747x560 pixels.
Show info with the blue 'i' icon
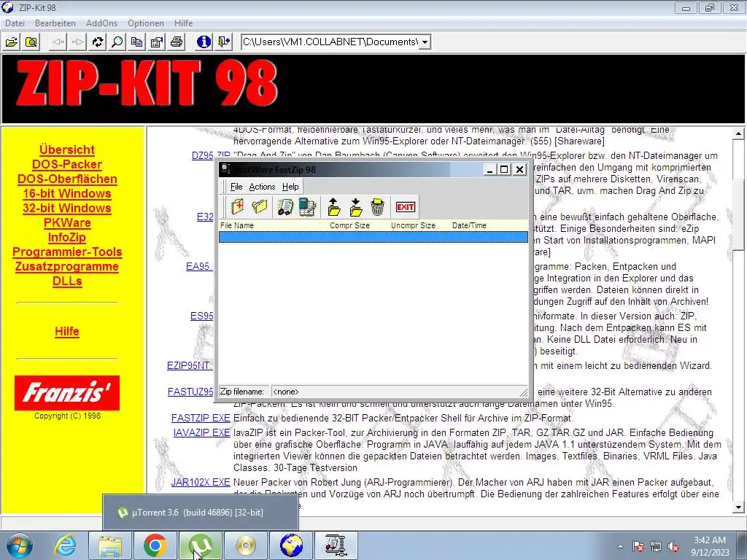click(204, 42)
